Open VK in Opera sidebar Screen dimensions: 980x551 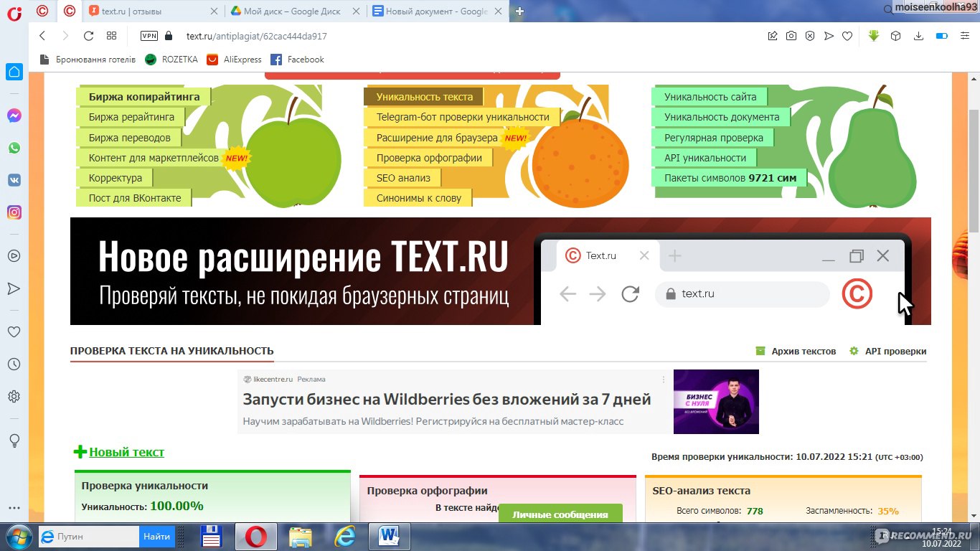[x=14, y=180]
